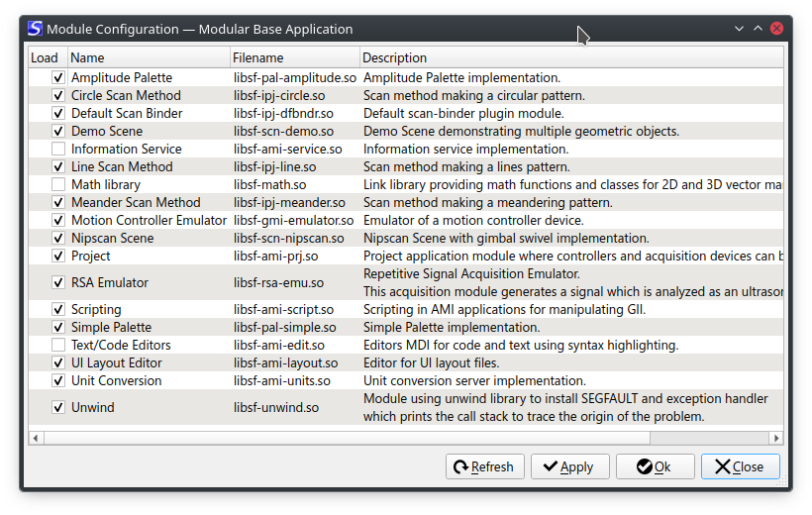Image resolution: width=812 pixels, height=515 pixels.
Task: Toggle the Line Scan Method checkbox
Action: [58, 166]
